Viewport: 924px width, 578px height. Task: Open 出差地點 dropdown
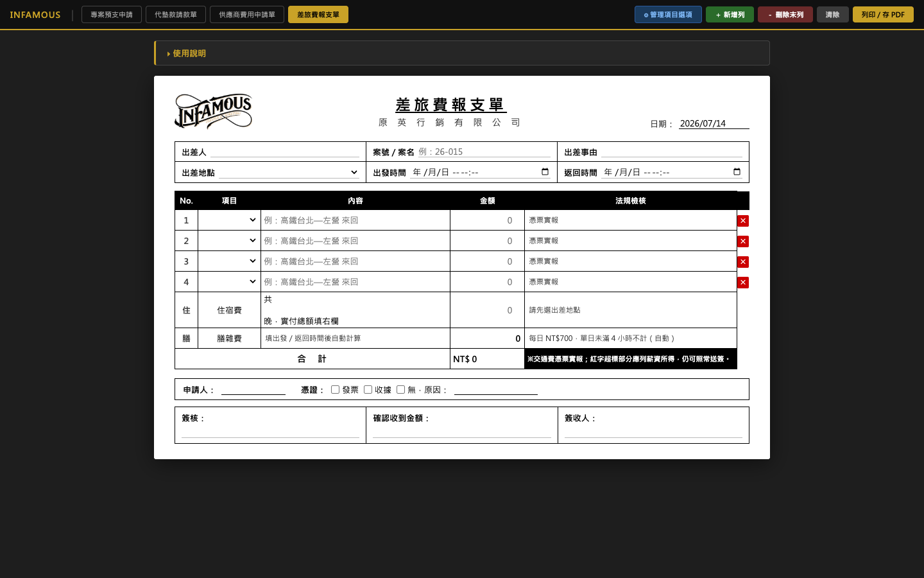(289, 172)
